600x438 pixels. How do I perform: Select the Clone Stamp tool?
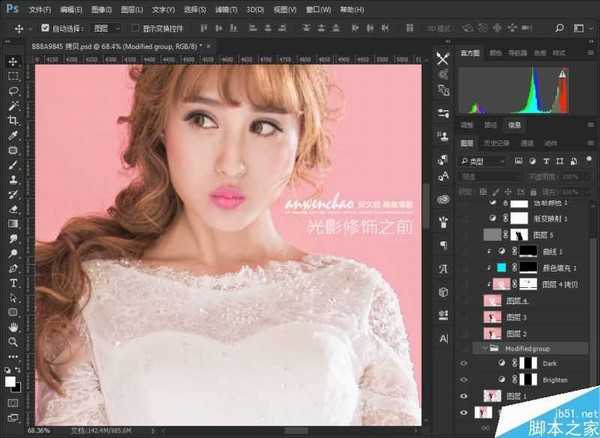click(13, 180)
